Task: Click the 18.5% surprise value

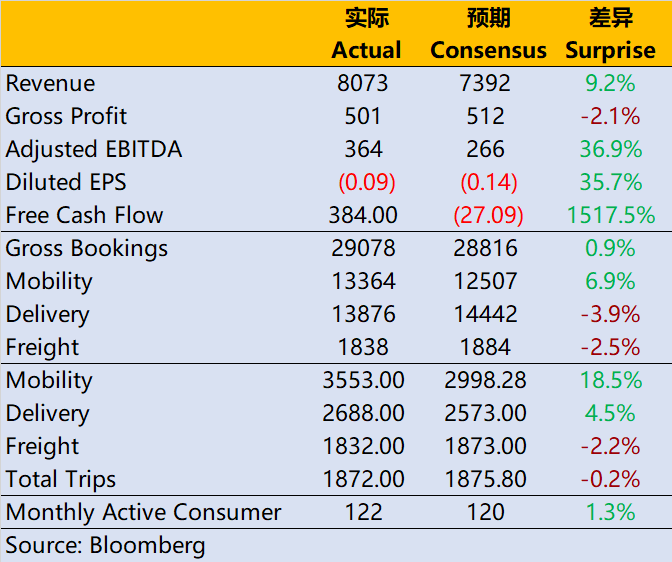Action: (x=610, y=381)
